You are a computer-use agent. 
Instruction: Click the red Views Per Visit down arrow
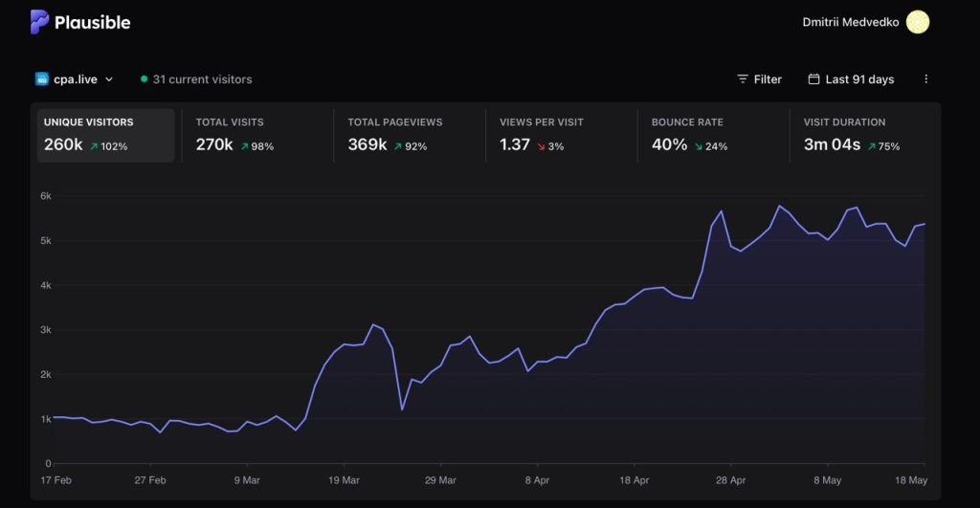pos(542,146)
